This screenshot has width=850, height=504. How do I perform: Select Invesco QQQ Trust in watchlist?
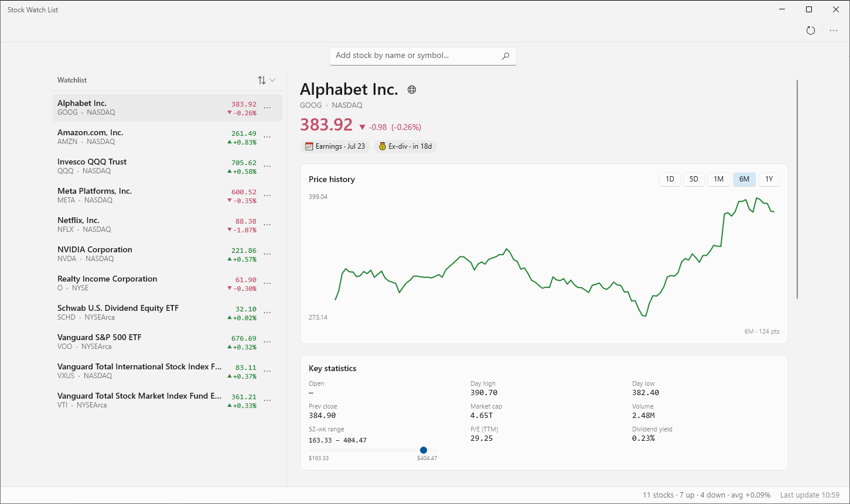168,166
